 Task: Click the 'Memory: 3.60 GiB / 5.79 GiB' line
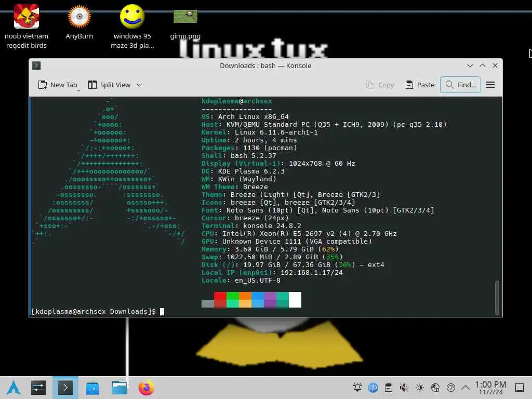tap(270, 249)
